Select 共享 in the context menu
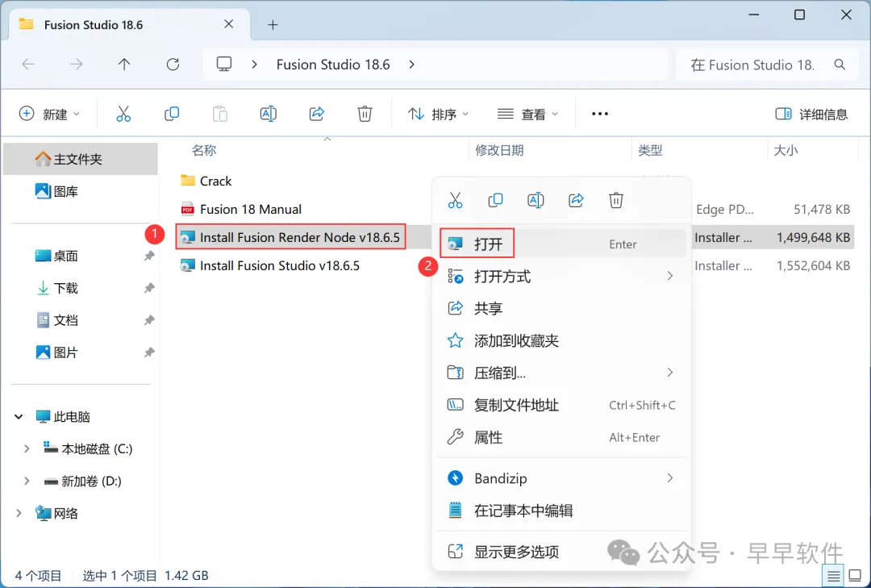The height and width of the screenshot is (588, 871). point(561,308)
